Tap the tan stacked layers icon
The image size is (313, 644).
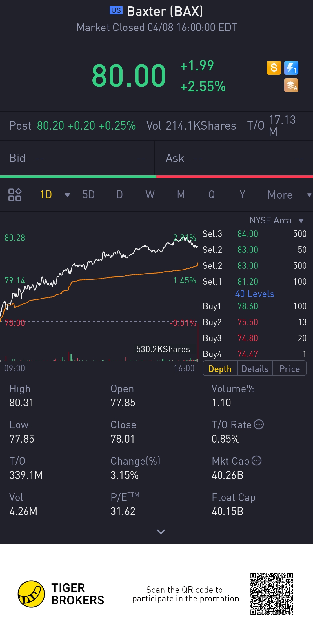click(291, 85)
